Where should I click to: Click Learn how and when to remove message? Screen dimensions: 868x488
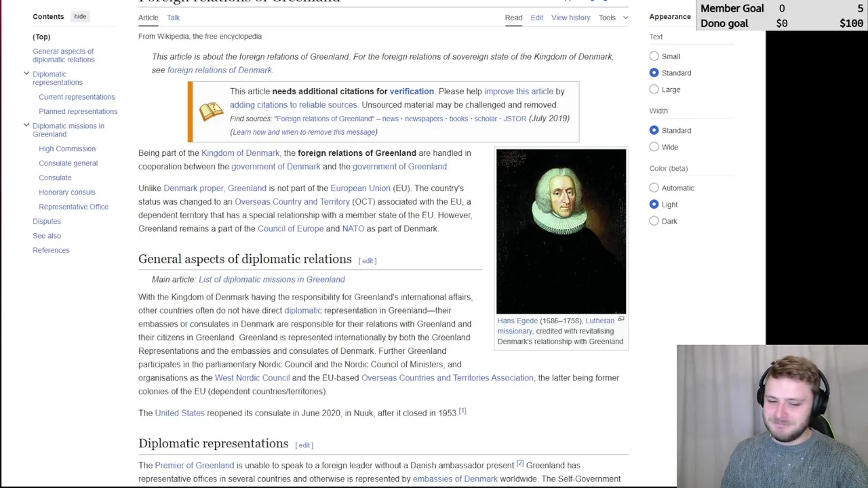pos(304,132)
